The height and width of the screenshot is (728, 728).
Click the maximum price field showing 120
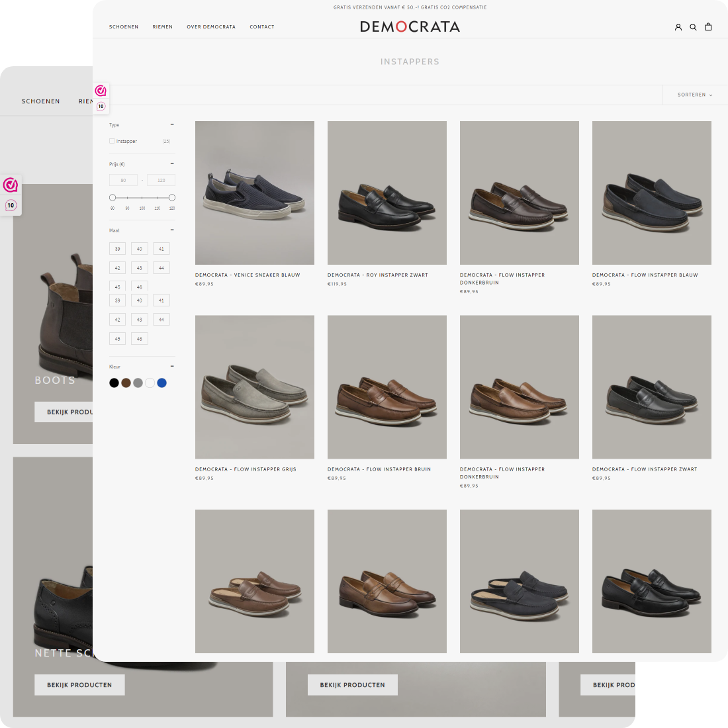click(x=161, y=180)
